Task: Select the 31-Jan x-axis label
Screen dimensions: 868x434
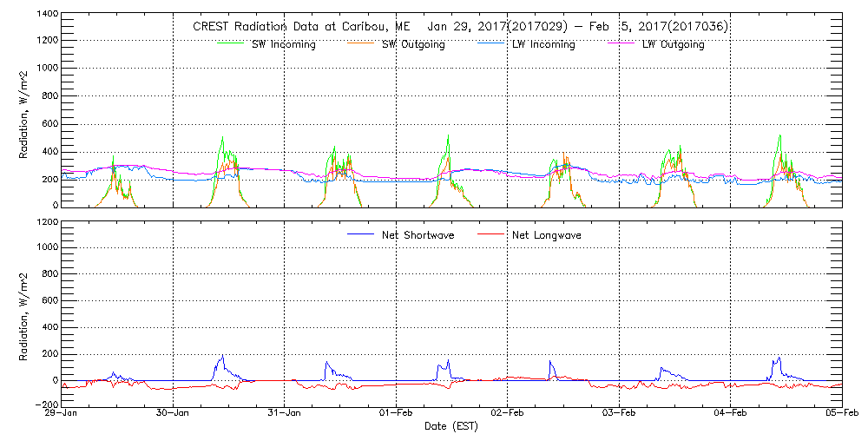Action: (x=285, y=413)
